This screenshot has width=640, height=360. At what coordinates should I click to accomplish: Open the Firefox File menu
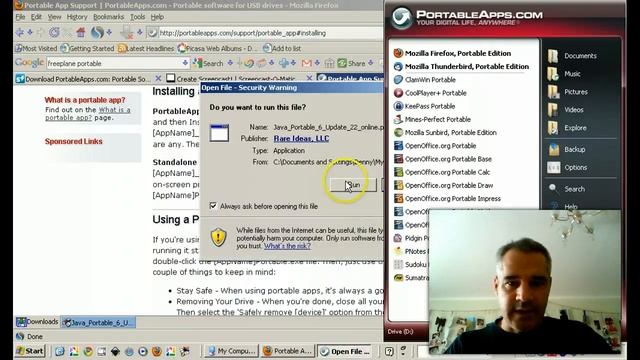[20, 17]
